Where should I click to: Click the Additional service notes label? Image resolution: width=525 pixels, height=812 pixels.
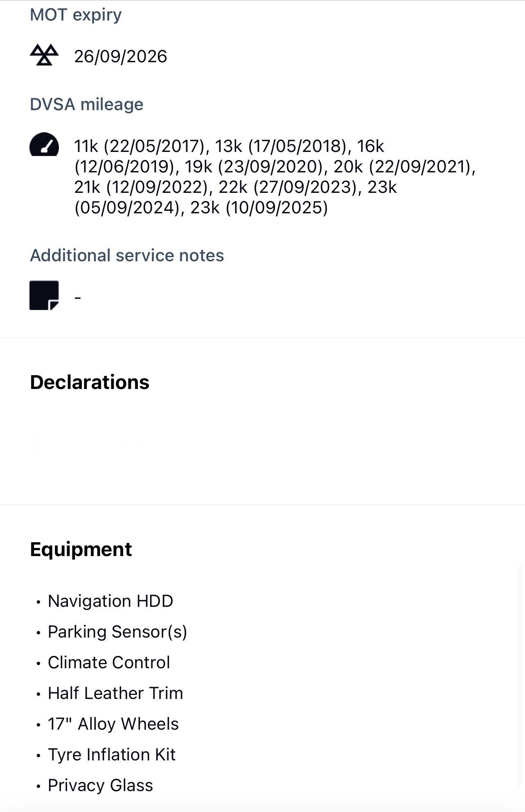(x=127, y=256)
